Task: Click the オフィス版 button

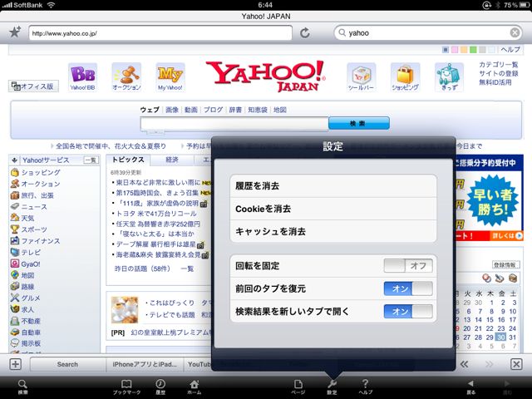Action: [x=33, y=86]
